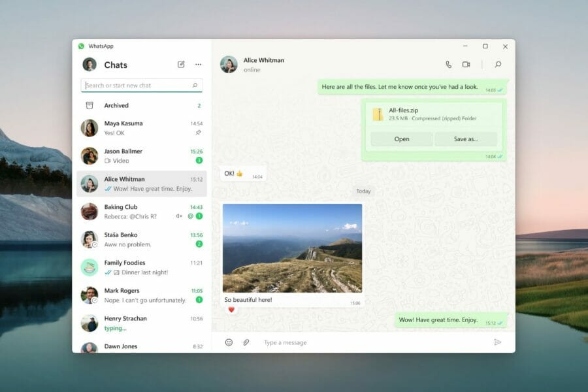Open the Maya Kasuma chat
Viewport: 588px width, 392px height.
[x=142, y=128]
